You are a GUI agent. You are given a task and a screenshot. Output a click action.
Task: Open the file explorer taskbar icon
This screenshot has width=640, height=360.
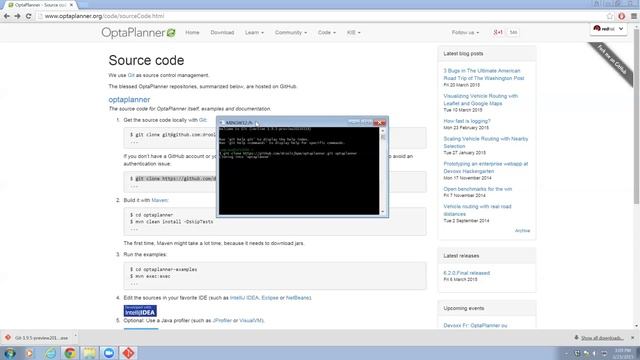(x=89, y=353)
